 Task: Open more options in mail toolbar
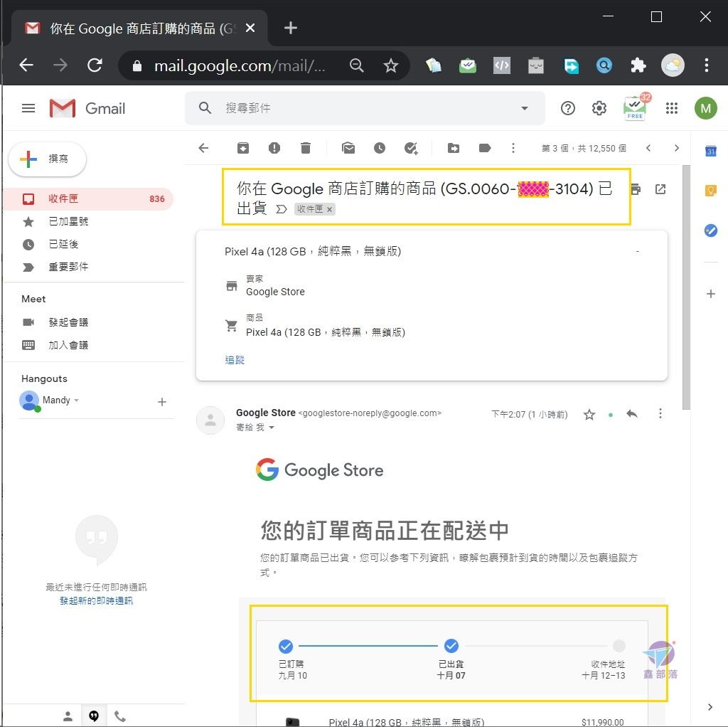pos(513,148)
